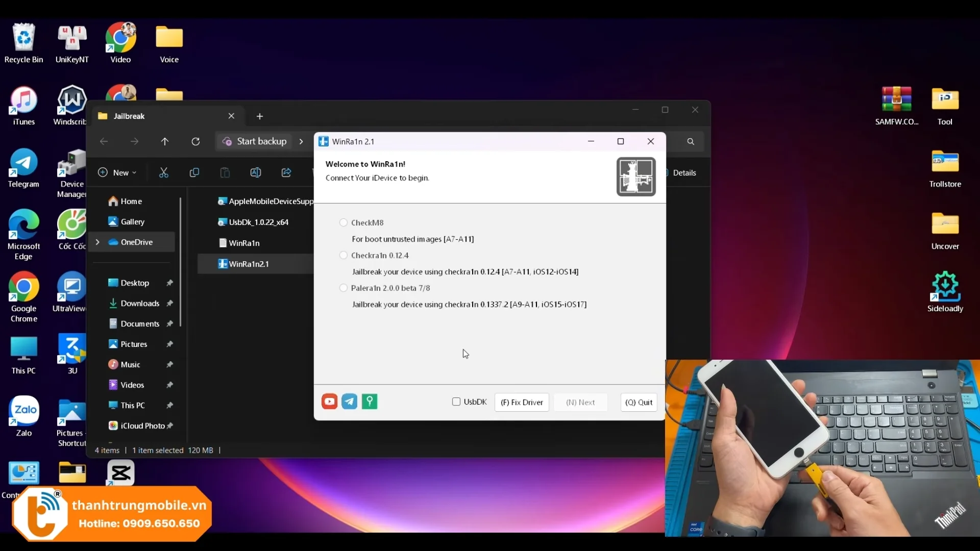Go forward in File Explorer
This screenshot has width=980, height=551.
click(134, 141)
